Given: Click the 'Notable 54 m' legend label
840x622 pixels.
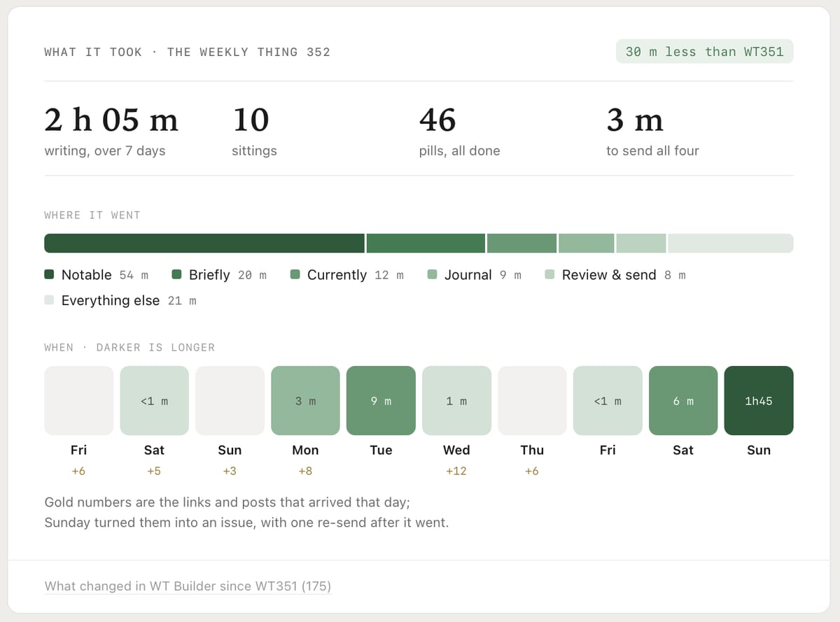Looking at the screenshot, I should pyautogui.click(x=105, y=275).
